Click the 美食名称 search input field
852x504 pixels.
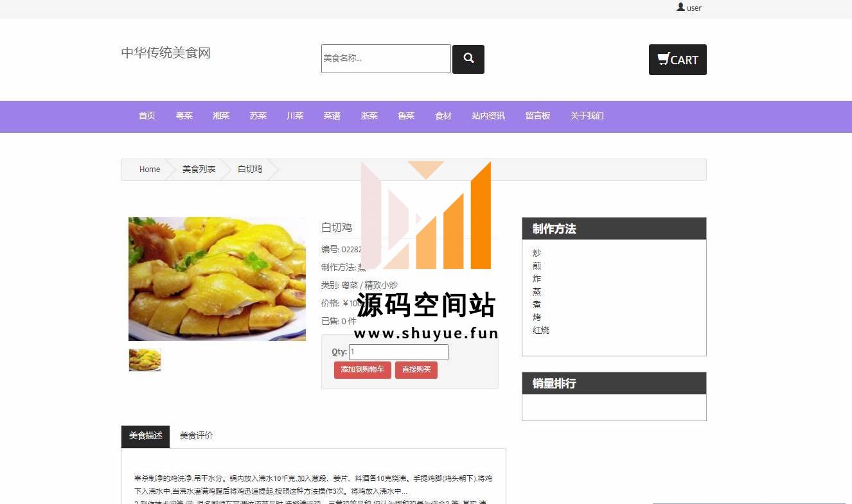386,58
